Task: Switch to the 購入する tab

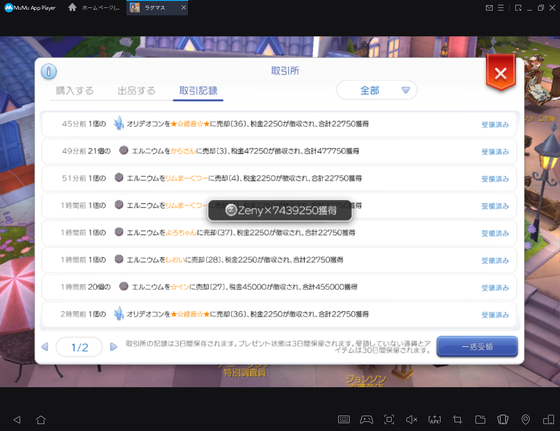Action: tap(75, 91)
